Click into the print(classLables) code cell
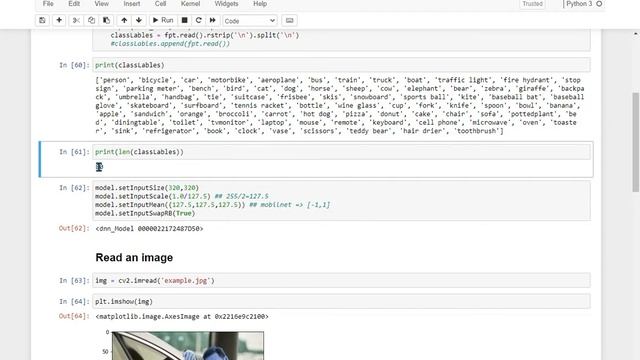Screen dimensions: 640x360 [x=341, y=65]
